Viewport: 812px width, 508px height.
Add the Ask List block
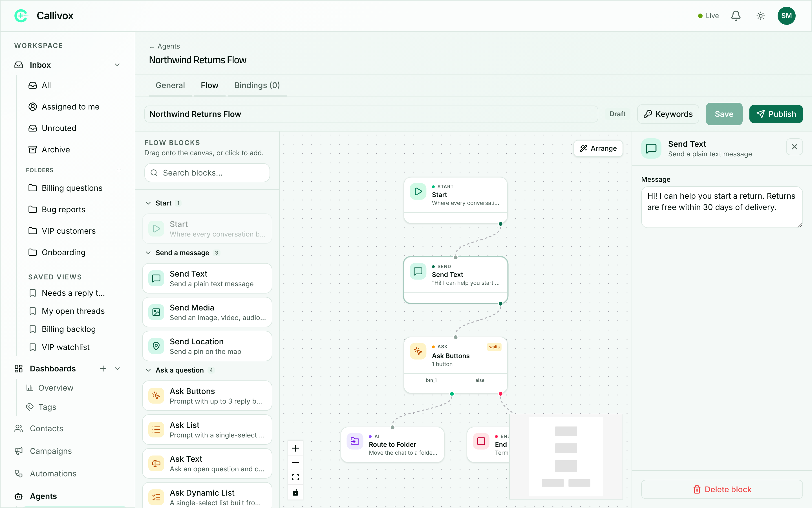point(207,430)
